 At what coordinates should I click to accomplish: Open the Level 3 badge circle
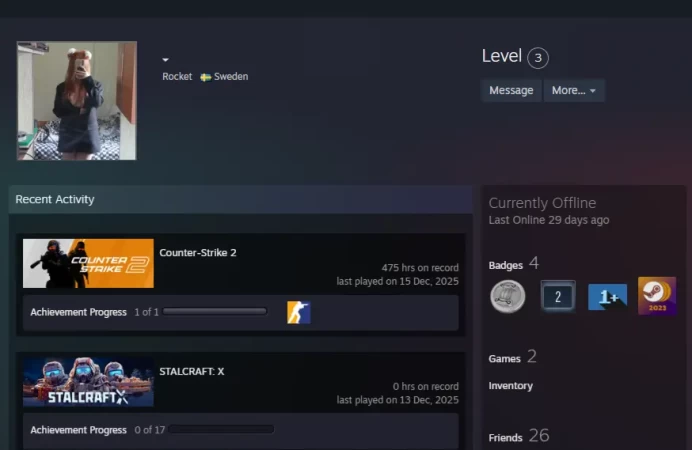click(538, 58)
